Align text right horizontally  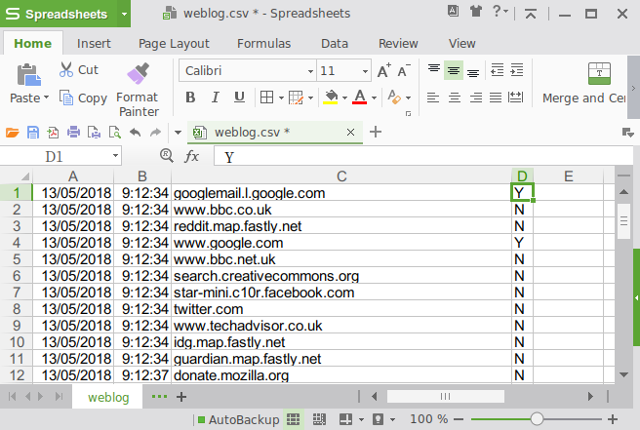[476, 97]
